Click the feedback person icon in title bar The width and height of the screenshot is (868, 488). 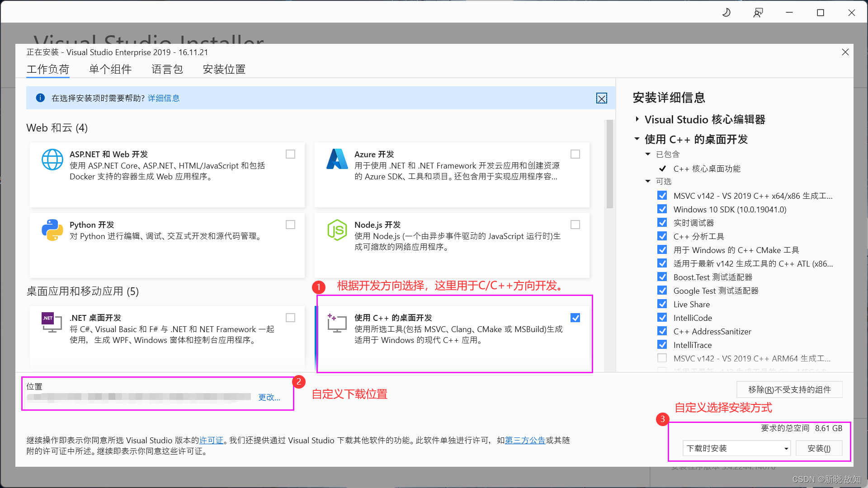point(758,13)
